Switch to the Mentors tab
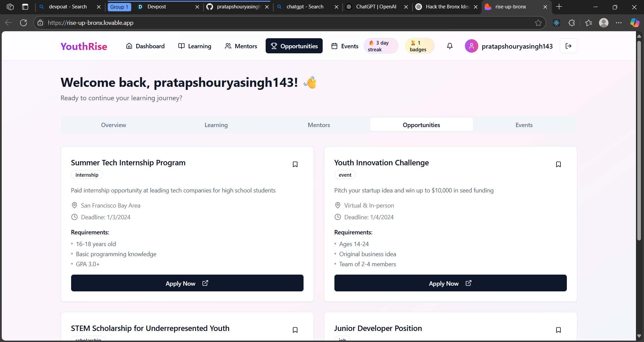 319,125
